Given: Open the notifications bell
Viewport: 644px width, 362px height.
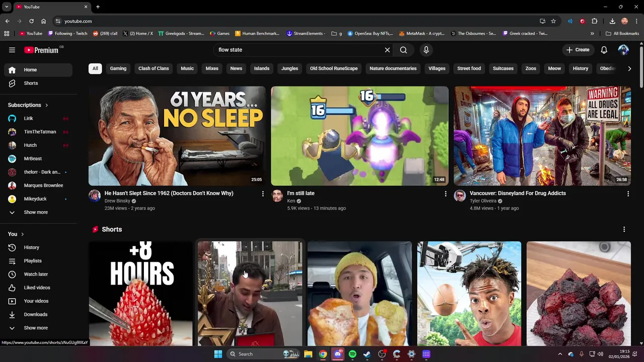Looking at the screenshot, I should pyautogui.click(x=604, y=50).
